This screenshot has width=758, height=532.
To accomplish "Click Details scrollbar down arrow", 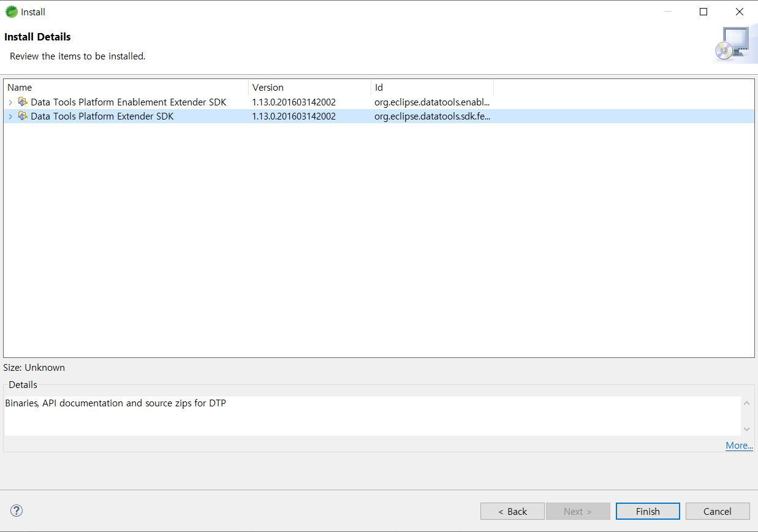I will pyautogui.click(x=746, y=429).
